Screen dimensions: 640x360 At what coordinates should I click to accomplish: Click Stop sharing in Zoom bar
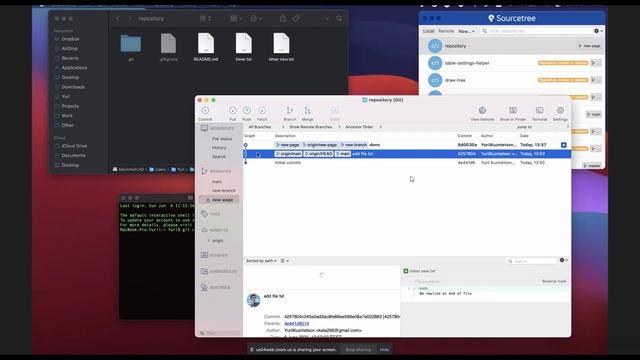358,350
